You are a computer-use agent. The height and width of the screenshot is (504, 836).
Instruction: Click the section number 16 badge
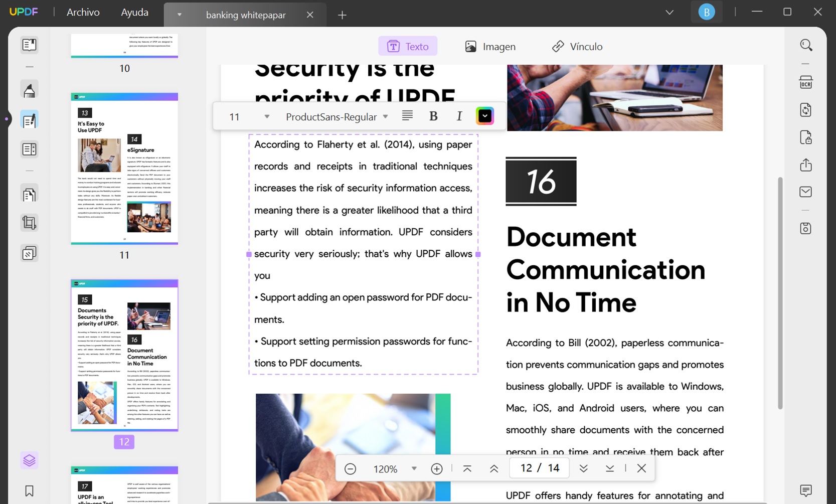pos(541,181)
